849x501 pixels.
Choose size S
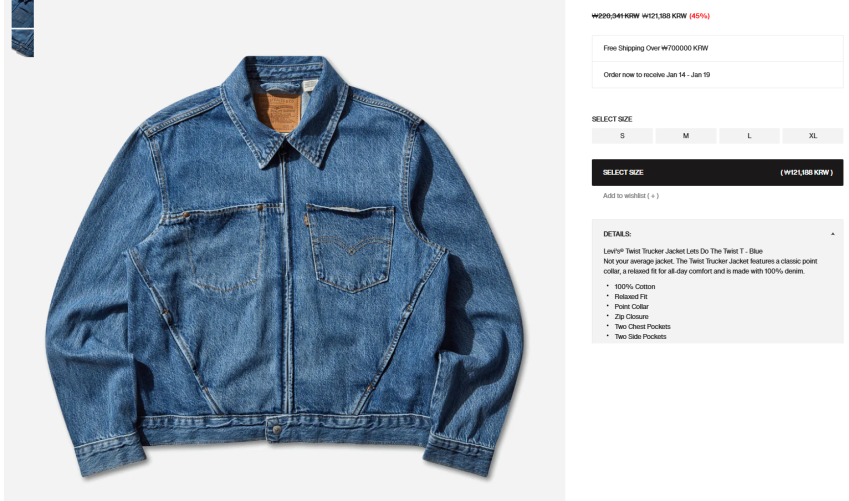tap(622, 136)
